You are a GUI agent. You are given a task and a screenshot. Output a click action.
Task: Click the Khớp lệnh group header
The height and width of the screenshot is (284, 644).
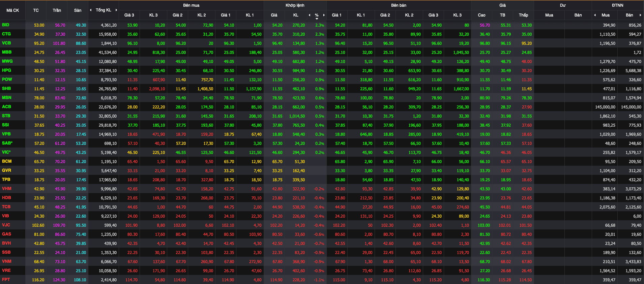point(295,5)
